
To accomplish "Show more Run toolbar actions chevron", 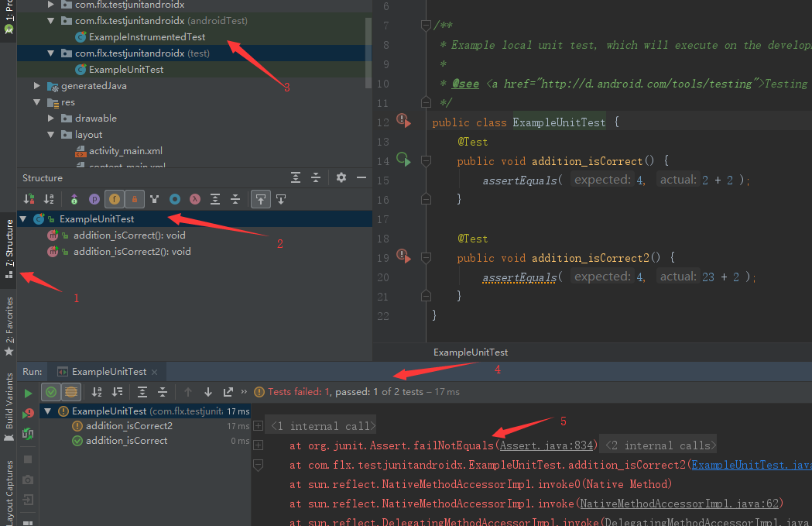I will coord(244,392).
